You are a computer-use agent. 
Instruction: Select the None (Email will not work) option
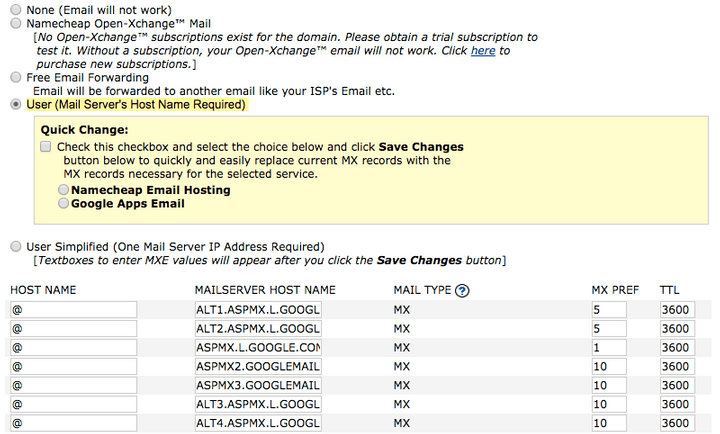(16, 10)
